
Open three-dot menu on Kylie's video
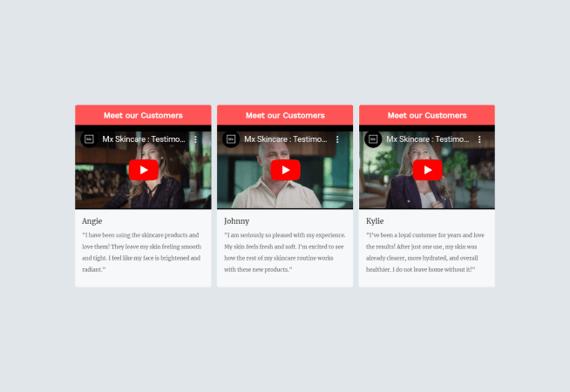[x=479, y=139]
